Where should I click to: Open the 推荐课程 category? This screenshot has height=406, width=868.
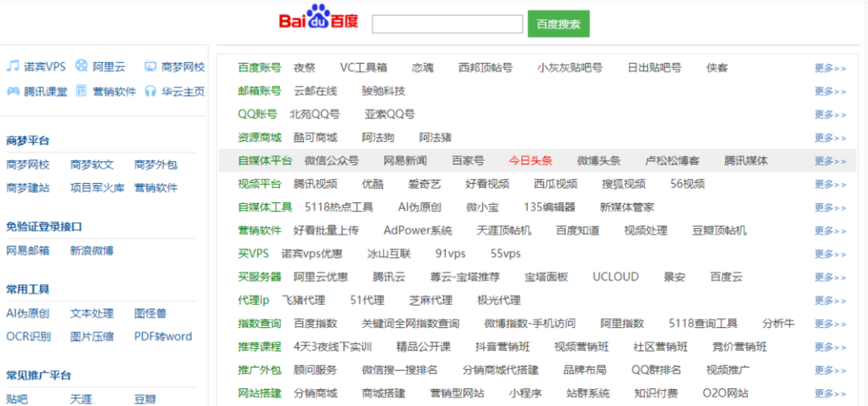point(260,347)
